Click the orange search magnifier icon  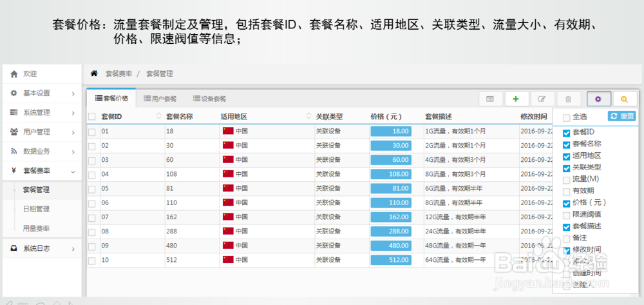[624, 99]
